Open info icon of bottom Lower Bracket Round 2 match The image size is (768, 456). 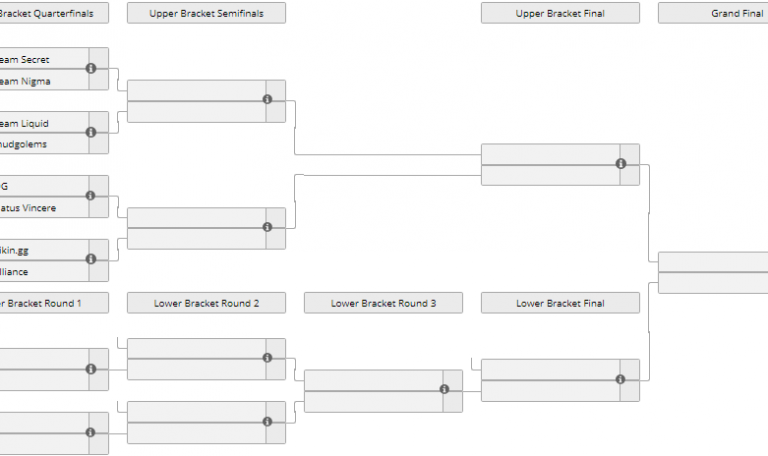point(267,422)
